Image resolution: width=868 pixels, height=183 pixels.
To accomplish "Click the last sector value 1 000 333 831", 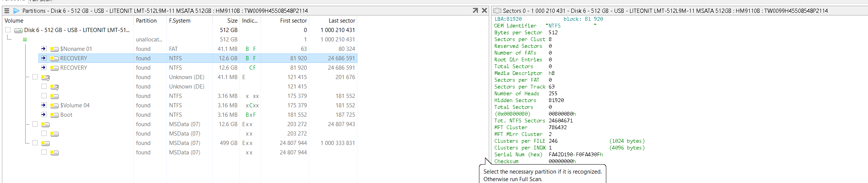I will (338, 143).
